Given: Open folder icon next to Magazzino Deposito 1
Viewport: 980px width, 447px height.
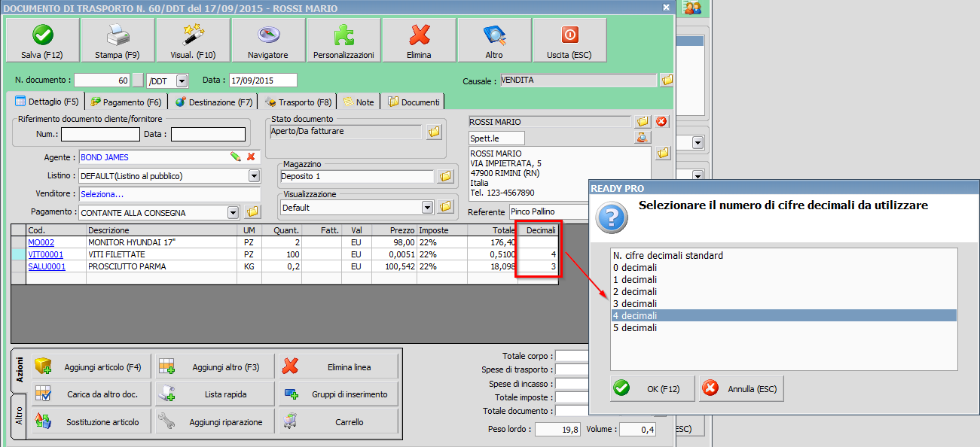Looking at the screenshot, I should 445,176.
